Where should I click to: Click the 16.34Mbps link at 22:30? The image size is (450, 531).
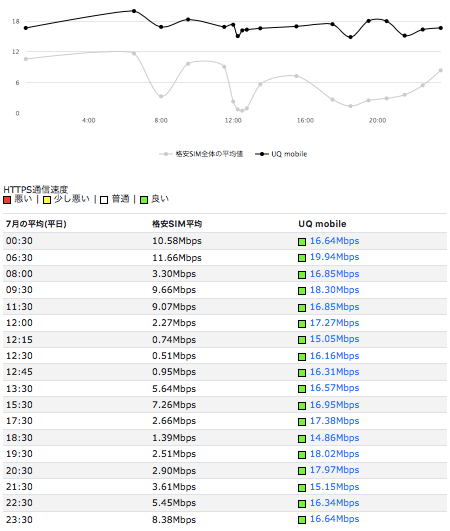[334, 503]
